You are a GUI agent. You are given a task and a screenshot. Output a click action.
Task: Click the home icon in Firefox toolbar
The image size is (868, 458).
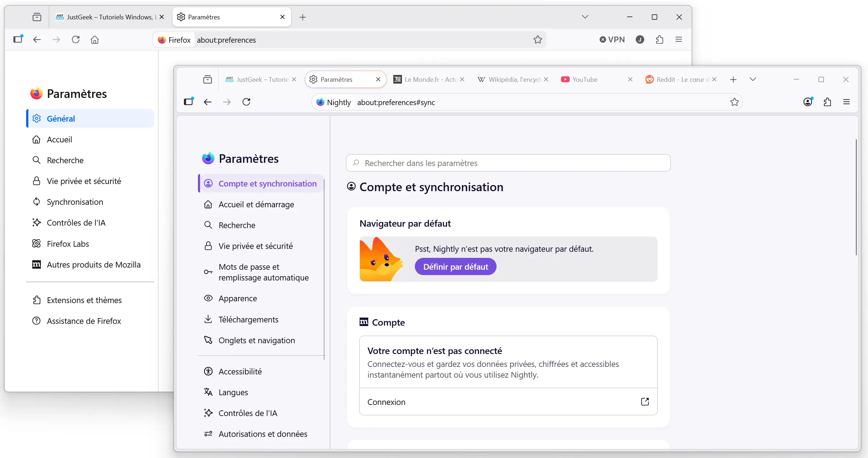pyautogui.click(x=95, y=39)
